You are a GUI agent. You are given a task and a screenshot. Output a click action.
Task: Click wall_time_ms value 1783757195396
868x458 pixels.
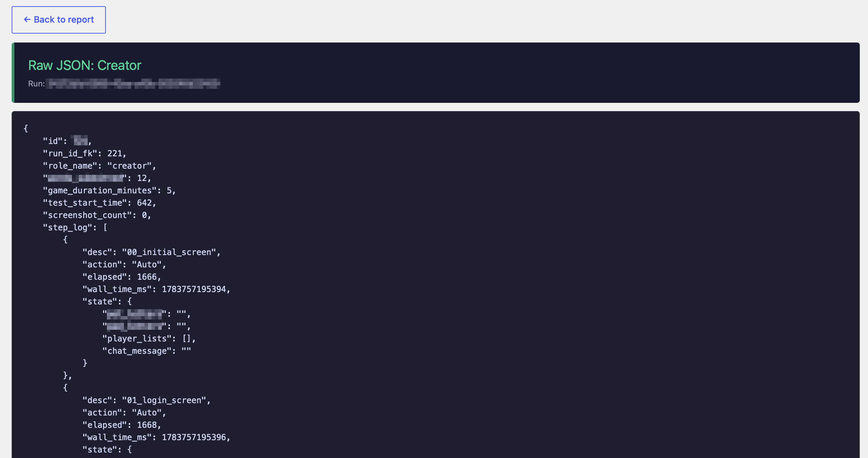(194, 437)
